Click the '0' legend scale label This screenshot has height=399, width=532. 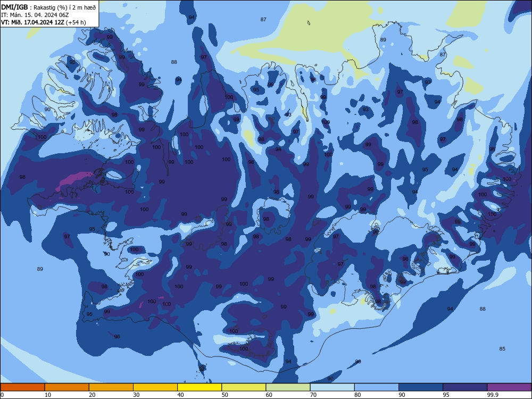click(x=2, y=395)
